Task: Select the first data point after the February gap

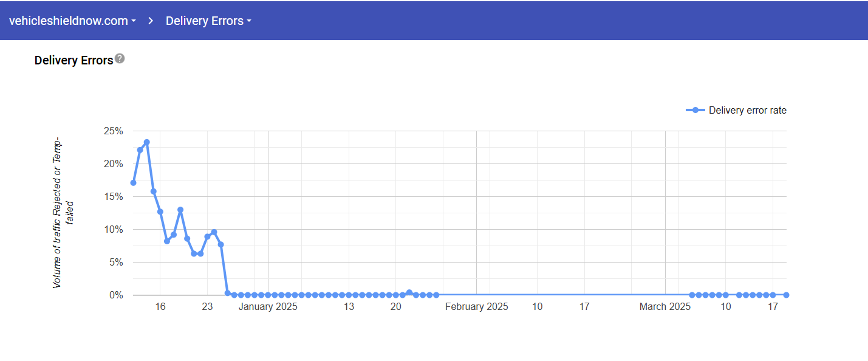Action: (692, 295)
